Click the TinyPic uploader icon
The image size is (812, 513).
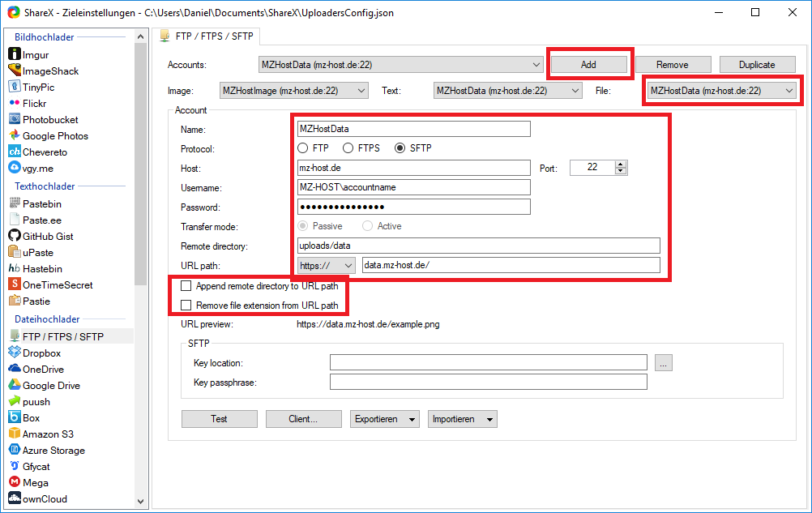tap(15, 87)
